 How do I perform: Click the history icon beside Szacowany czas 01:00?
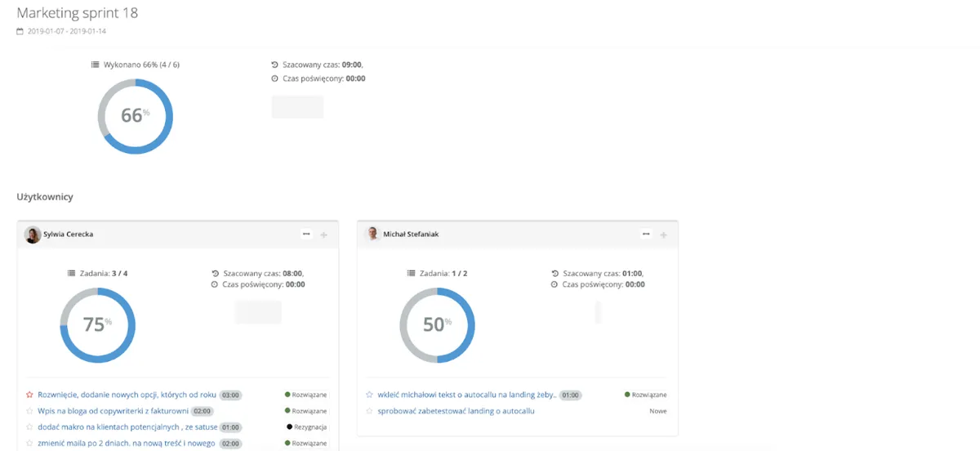tap(555, 274)
